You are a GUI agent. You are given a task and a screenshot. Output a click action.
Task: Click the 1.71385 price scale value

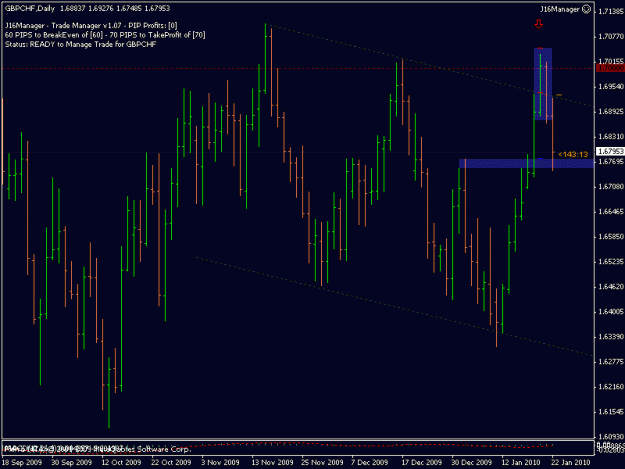pyautogui.click(x=611, y=12)
